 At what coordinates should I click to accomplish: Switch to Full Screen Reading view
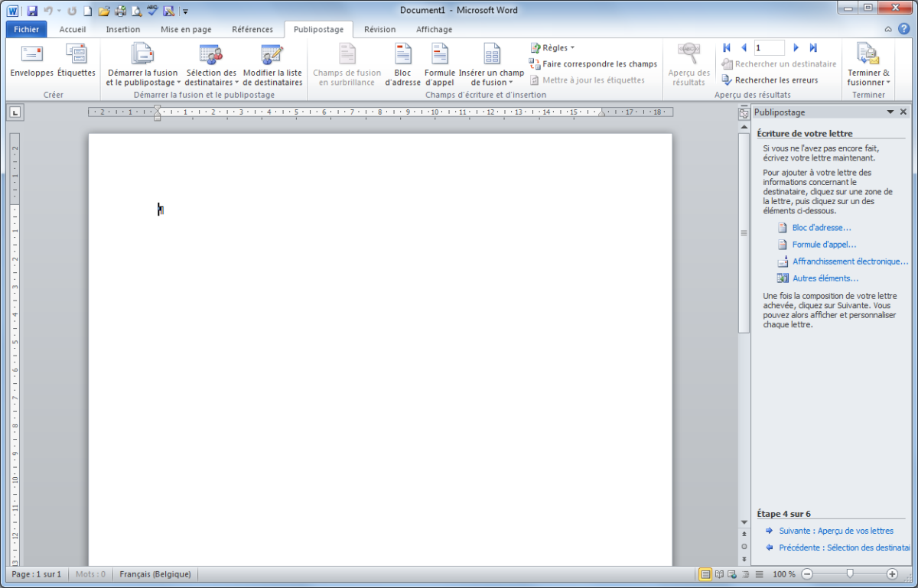click(x=719, y=574)
